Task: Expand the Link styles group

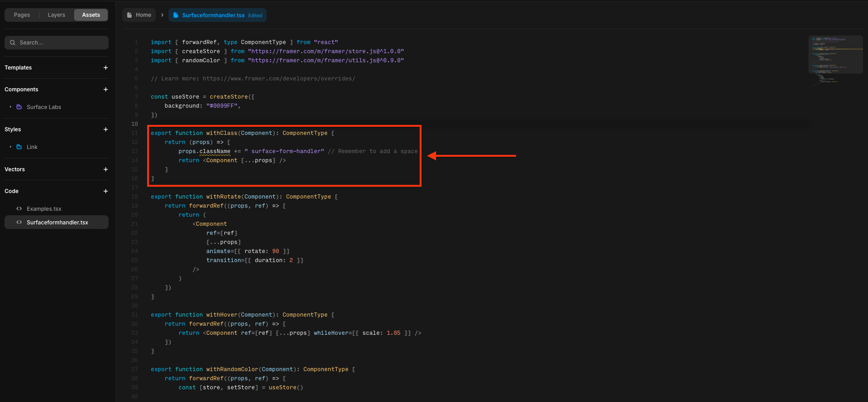Action: click(x=10, y=147)
